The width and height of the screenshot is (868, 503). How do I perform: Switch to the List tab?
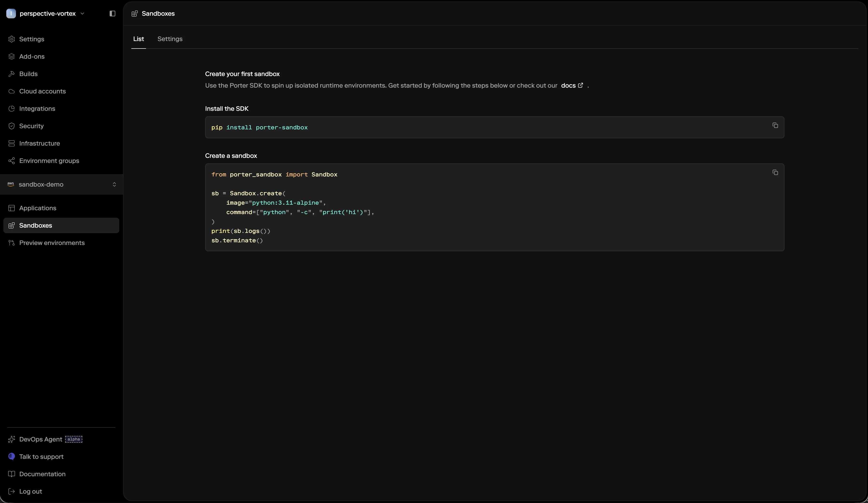[x=139, y=39]
